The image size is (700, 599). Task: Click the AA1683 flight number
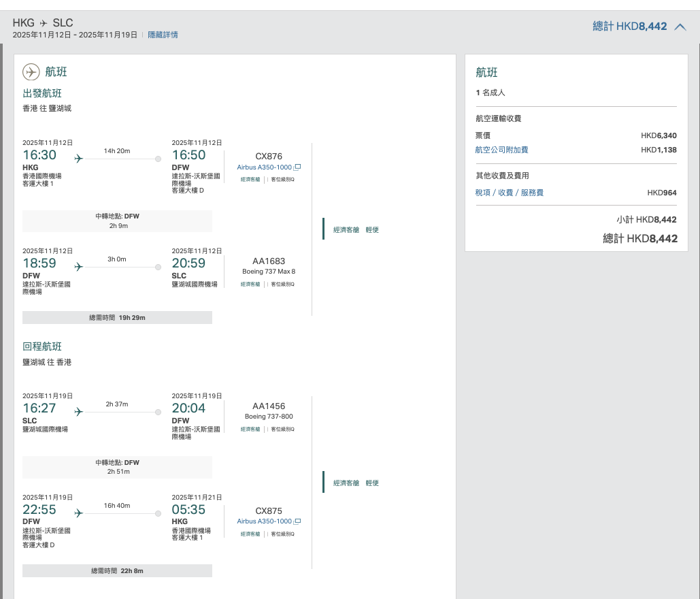pyautogui.click(x=269, y=261)
